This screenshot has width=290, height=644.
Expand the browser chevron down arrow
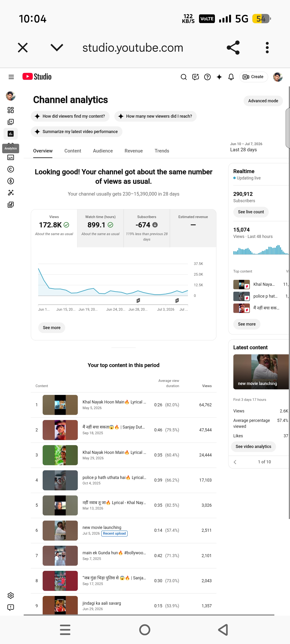[x=57, y=48]
